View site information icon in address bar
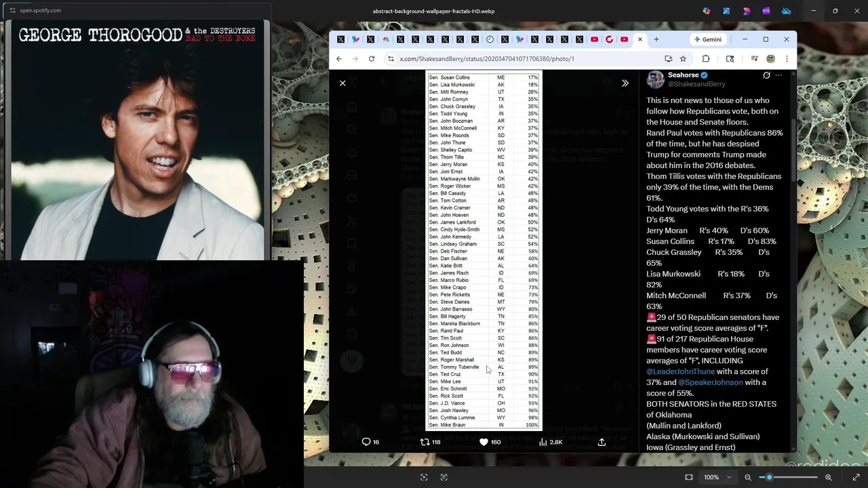 pos(391,59)
